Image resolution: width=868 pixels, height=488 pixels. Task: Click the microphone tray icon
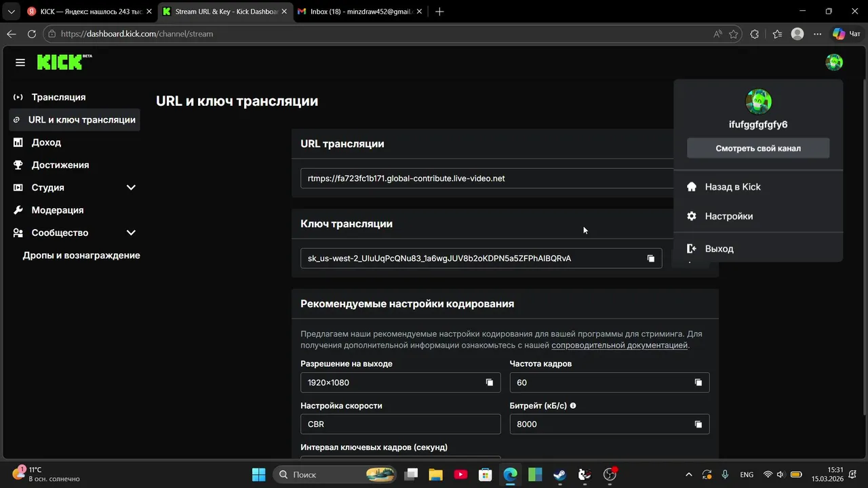pyautogui.click(x=725, y=474)
